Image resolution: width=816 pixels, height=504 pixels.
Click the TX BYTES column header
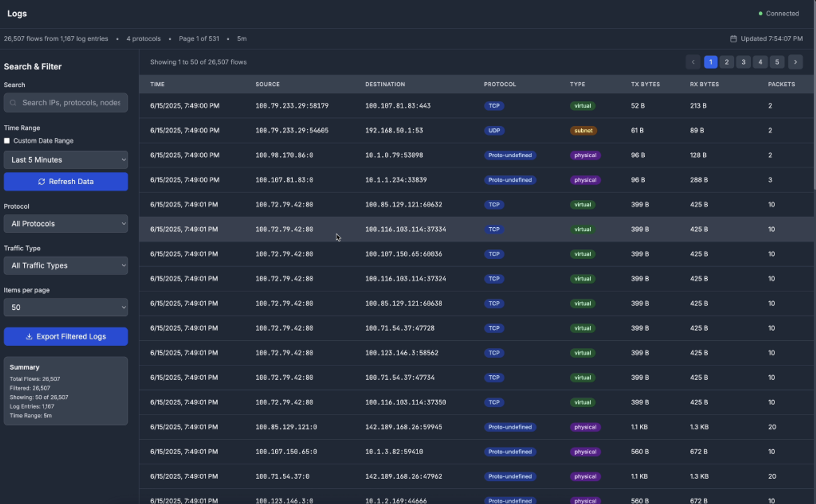pos(645,84)
